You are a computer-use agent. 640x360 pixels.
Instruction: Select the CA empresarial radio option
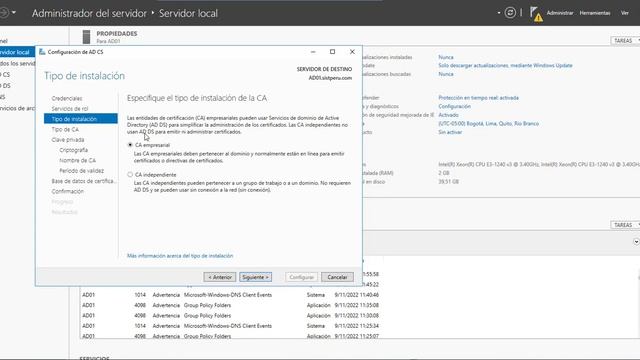tap(130, 145)
